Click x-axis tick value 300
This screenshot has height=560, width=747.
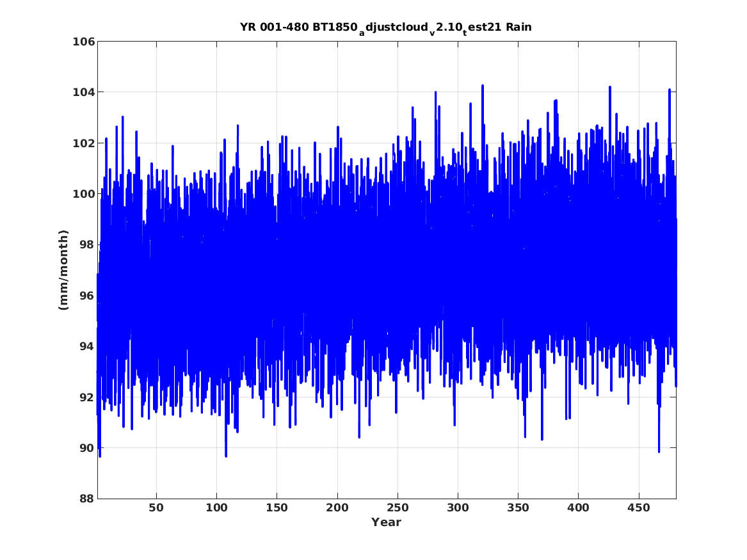click(458, 508)
